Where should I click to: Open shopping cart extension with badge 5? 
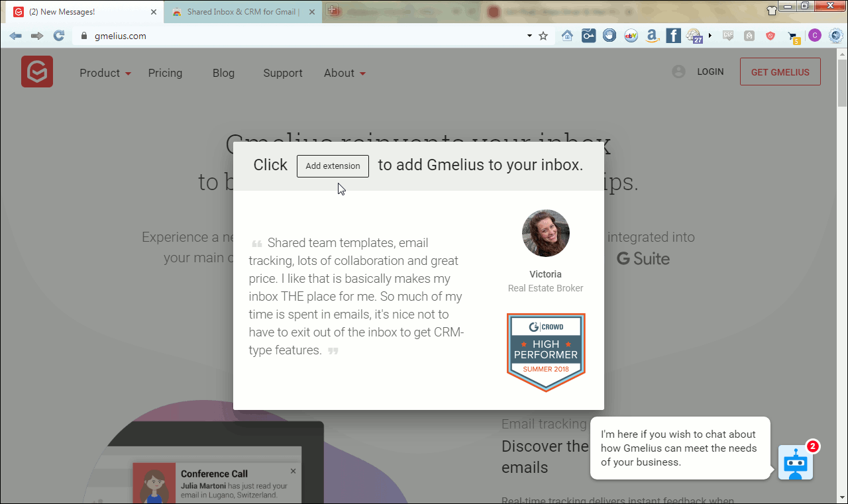pyautogui.click(x=794, y=37)
